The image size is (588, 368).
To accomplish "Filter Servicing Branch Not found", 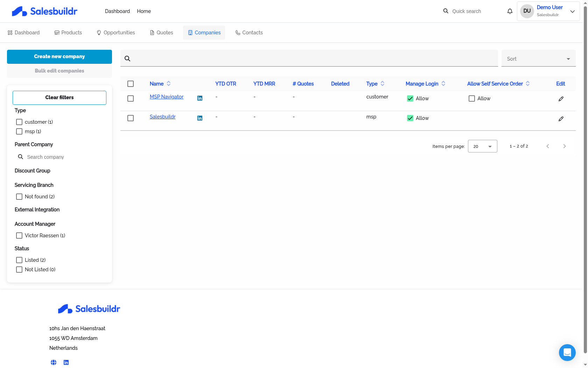I will [19, 197].
